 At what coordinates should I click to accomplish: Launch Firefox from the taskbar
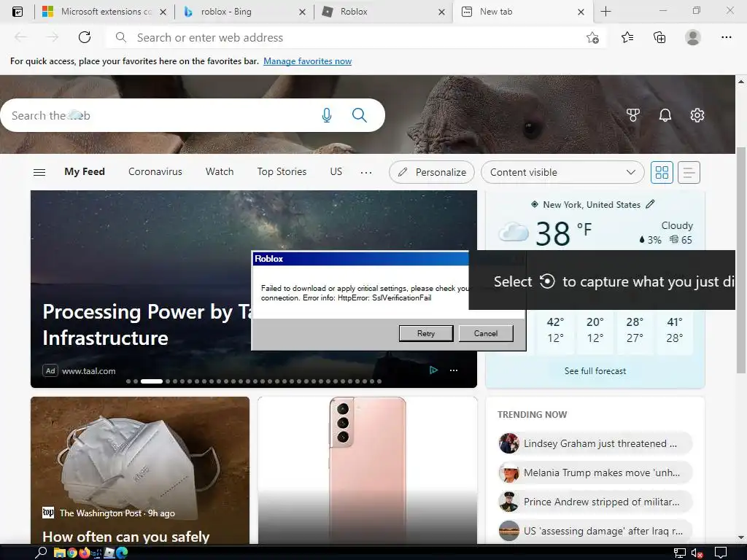pos(85,553)
